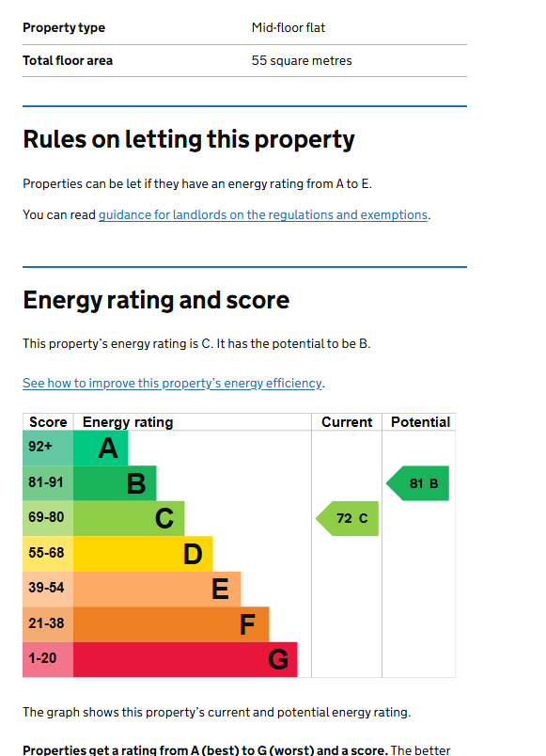546x756 pixels.
Task: Open improve property's energy efficiency link
Action: (172, 384)
